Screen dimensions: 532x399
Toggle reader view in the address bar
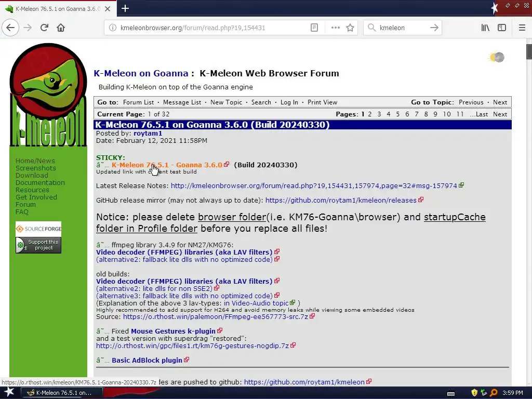click(314, 28)
